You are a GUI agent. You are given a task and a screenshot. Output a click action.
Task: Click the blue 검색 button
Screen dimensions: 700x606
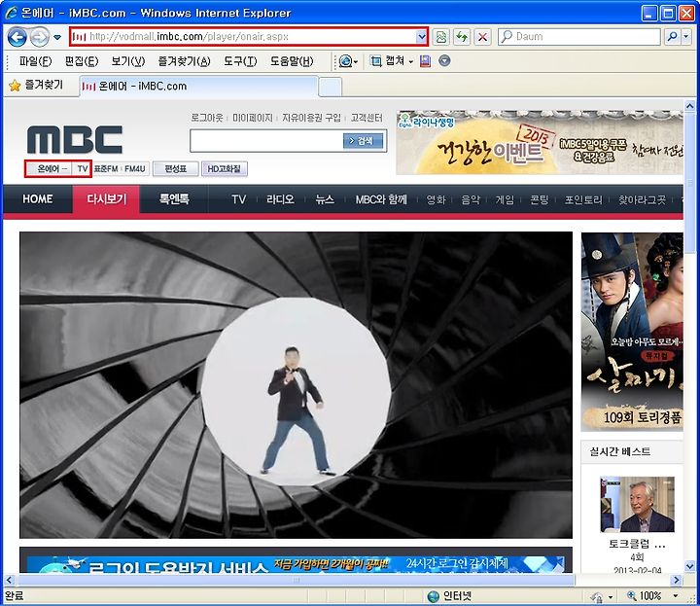coord(363,141)
